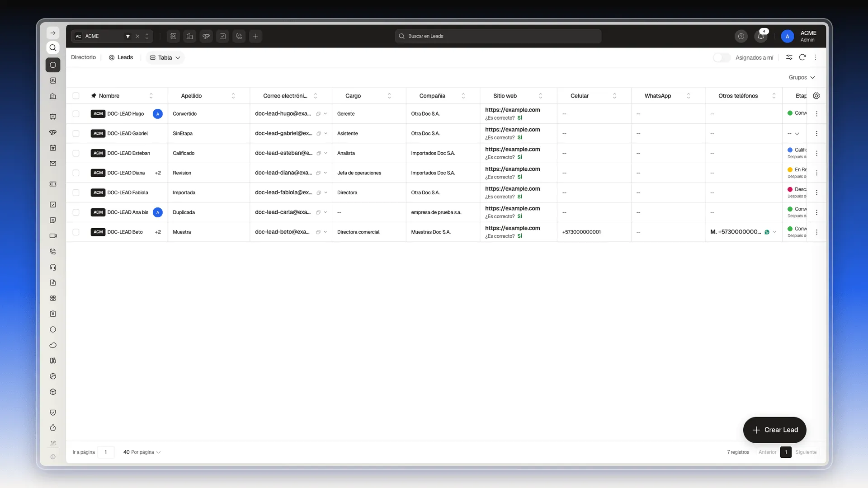Open the ticket icon in the sidebar
This screenshot has width=868, height=488.
tap(53, 184)
